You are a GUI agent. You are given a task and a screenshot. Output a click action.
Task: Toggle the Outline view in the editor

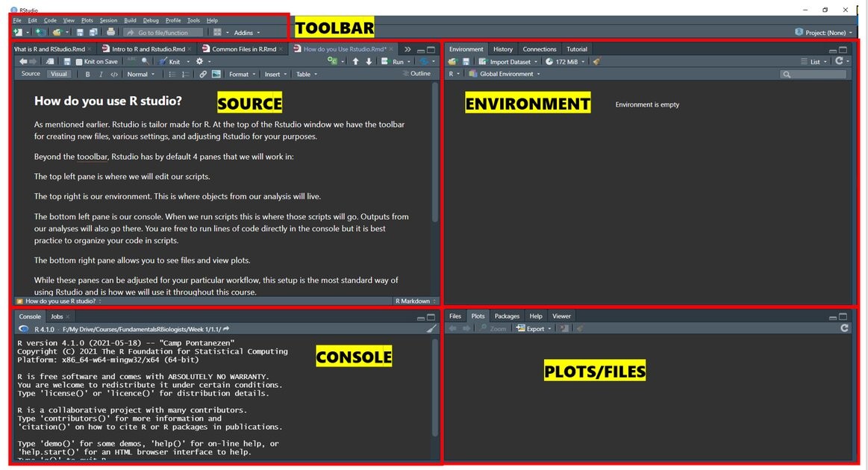click(x=421, y=74)
